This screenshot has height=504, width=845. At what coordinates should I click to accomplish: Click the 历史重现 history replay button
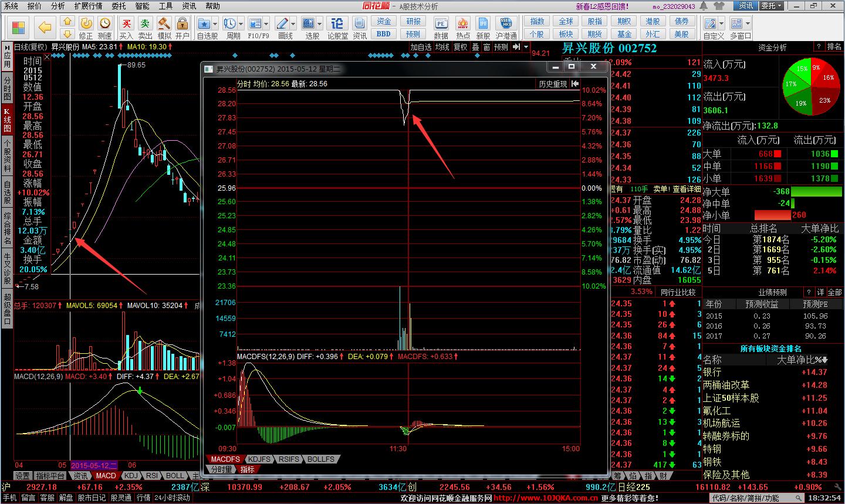point(553,84)
